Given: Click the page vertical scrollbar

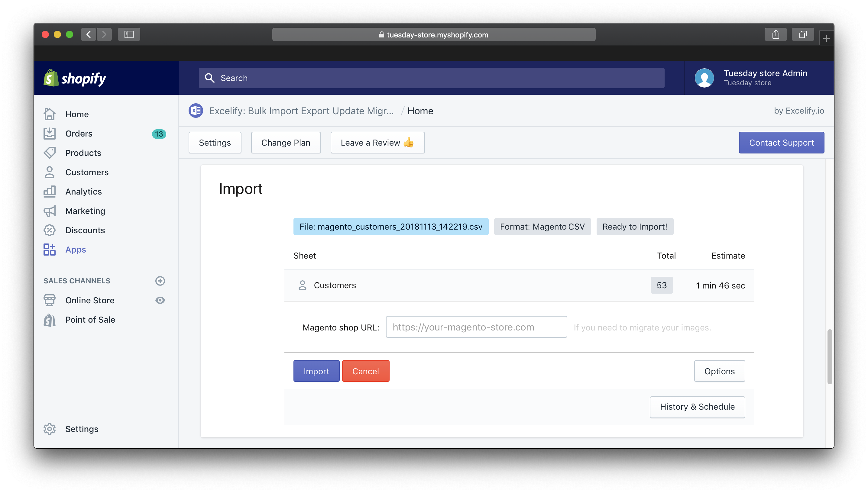Looking at the screenshot, I should coord(829,356).
